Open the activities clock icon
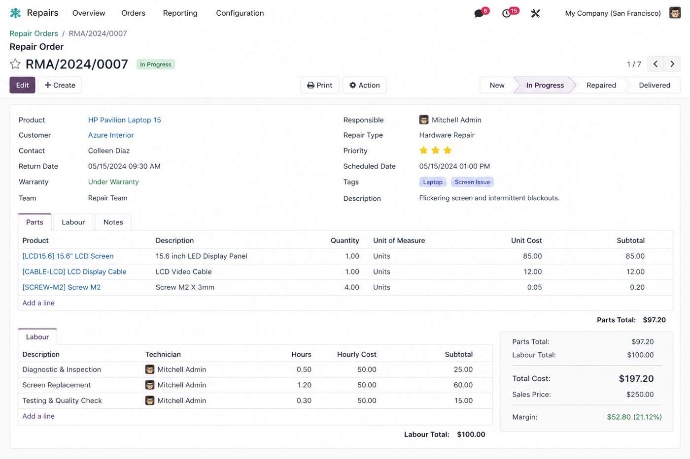The image size is (690, 459). (507, 13)
